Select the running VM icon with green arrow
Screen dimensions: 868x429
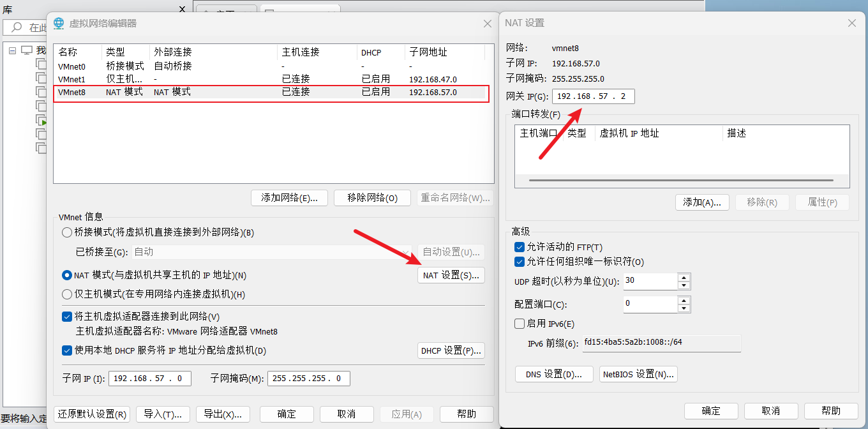point(41,120)
